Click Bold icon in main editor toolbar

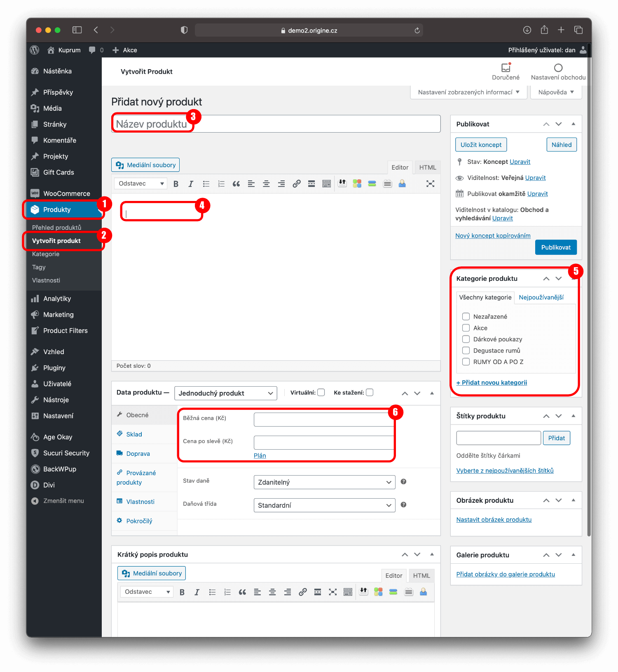(x=176, y=184)
